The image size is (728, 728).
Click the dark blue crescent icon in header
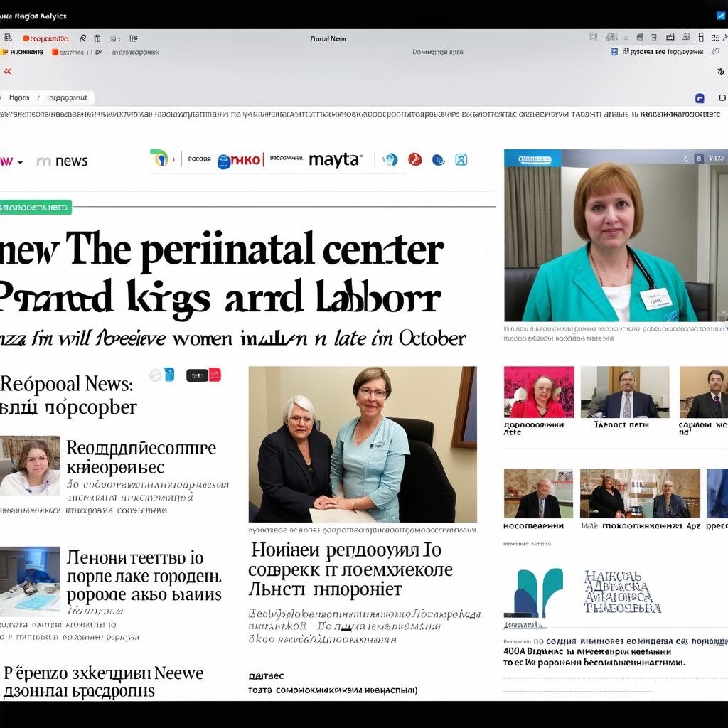coord(439,159)
